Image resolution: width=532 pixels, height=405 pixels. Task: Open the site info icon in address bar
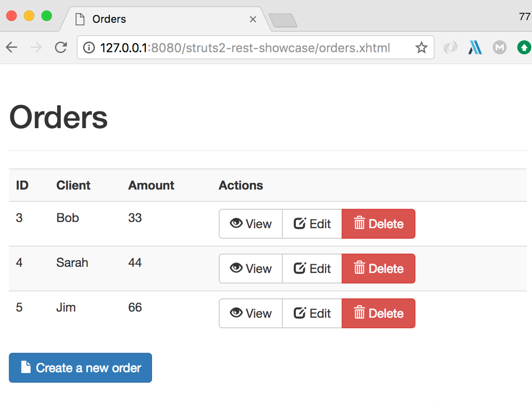tap(89, 48)
